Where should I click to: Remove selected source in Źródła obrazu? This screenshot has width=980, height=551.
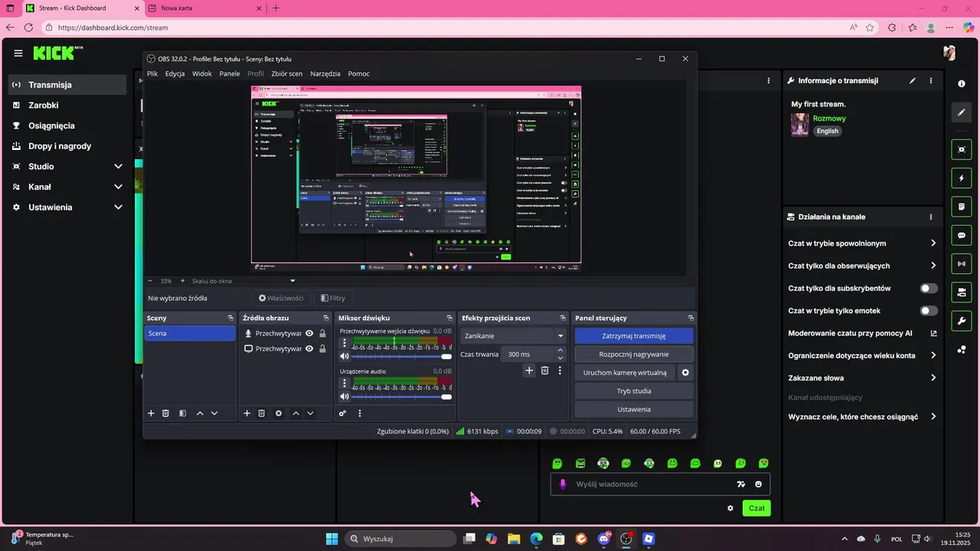coord(261,413)
